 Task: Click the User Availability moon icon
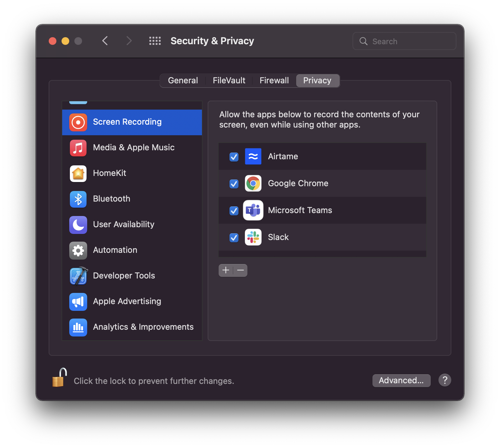tap(78, 225)
